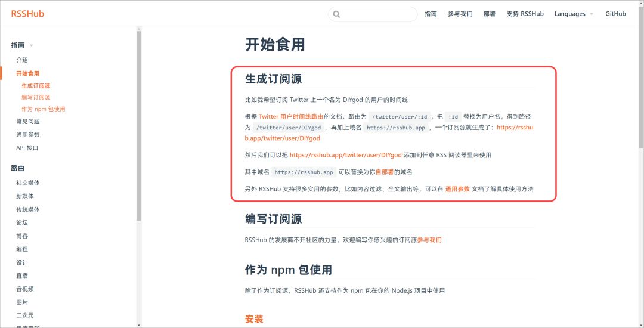Click the sidebar scrollbar down arrow
The image size is (644, 328).
139,325
